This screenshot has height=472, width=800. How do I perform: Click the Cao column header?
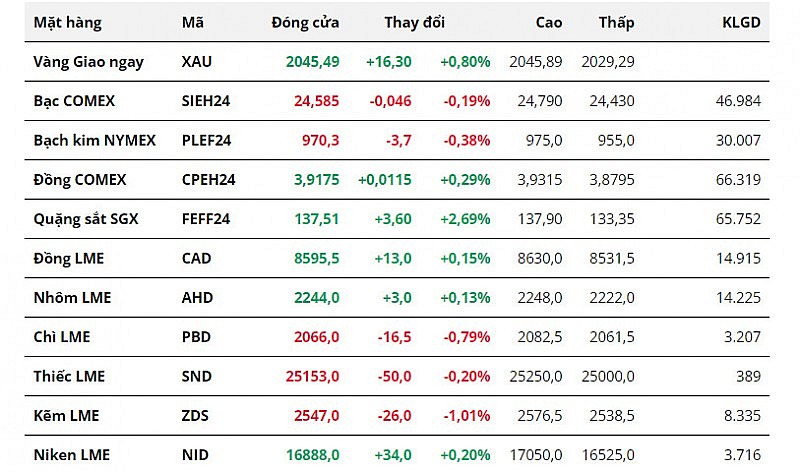click(548, 22)
